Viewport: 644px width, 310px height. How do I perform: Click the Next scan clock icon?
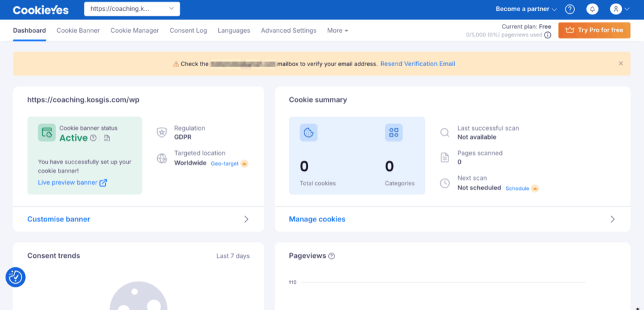point(445,183)
